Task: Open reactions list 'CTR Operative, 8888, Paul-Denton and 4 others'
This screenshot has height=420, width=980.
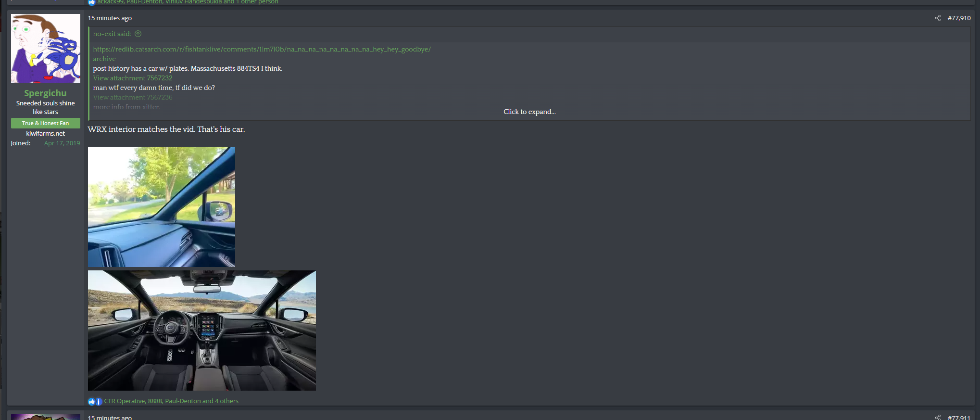Action: pyautogui.click(x=171, y=401)
